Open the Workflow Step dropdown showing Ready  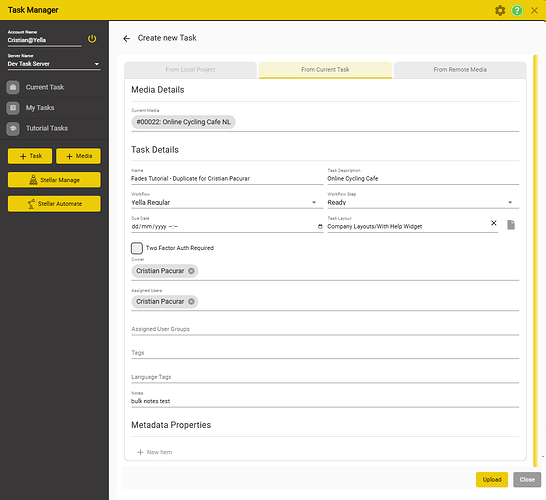click(x=423, y=202)
